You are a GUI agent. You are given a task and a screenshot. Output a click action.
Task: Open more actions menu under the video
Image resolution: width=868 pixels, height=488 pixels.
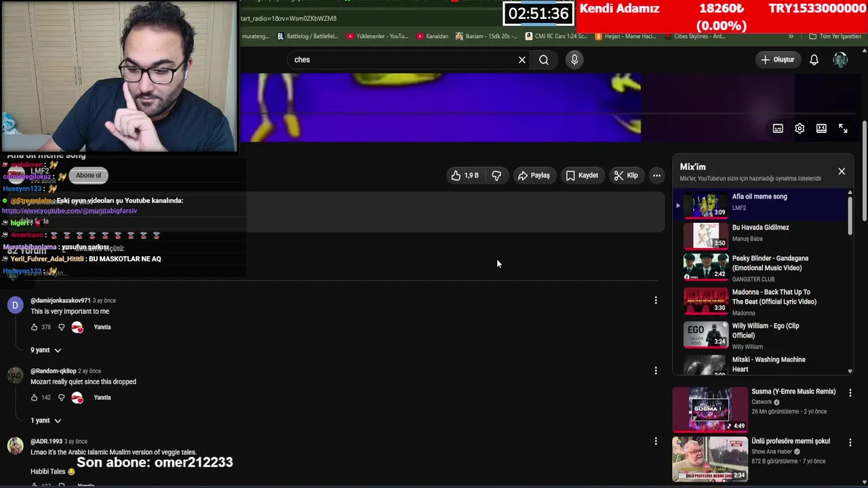656,176
